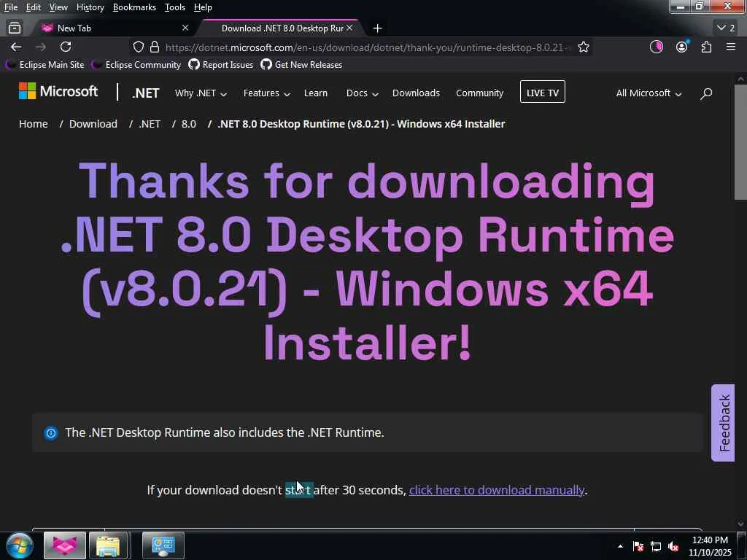This screenshot has height=560, width=747.
Task: Open the File menu
Action: [11, 7]
